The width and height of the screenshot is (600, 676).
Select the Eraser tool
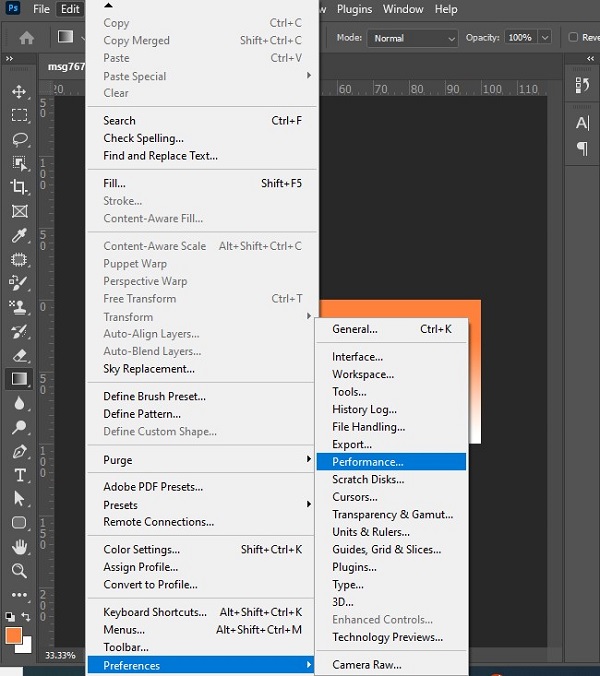(19, 355)
